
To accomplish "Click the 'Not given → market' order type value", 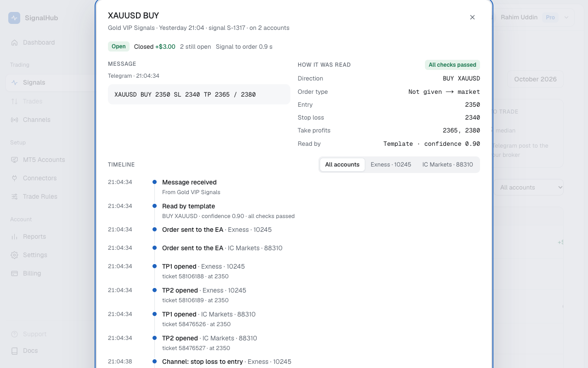I will [x=444, y=92].
